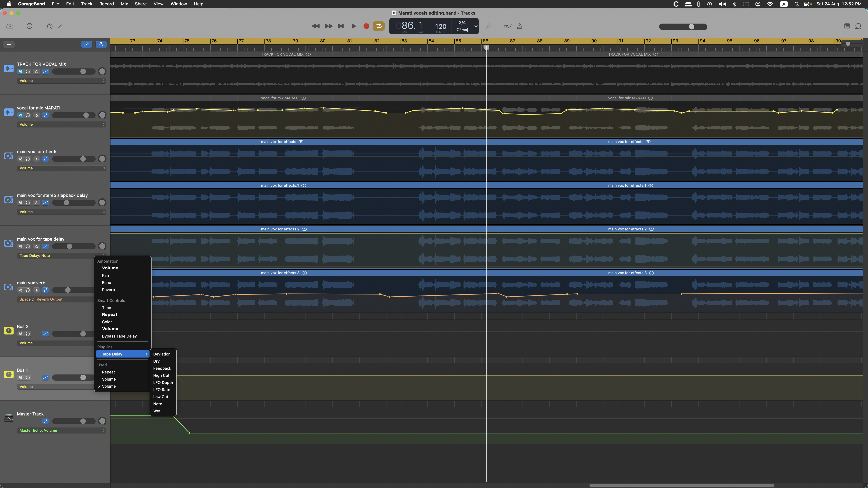Click the Record button in transport
Screen dimensions: 868x488
tap(366, 26)
